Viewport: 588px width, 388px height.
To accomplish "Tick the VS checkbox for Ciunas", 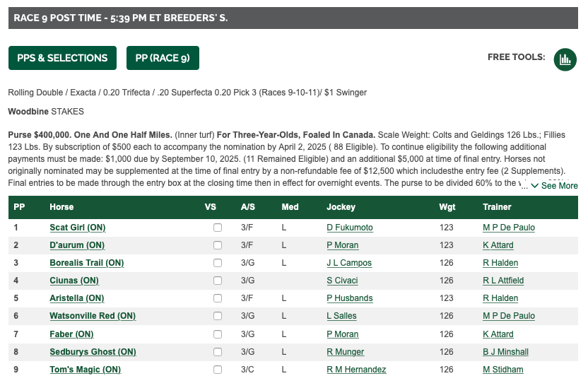I will pyautogui.click(x=218, y=281).
